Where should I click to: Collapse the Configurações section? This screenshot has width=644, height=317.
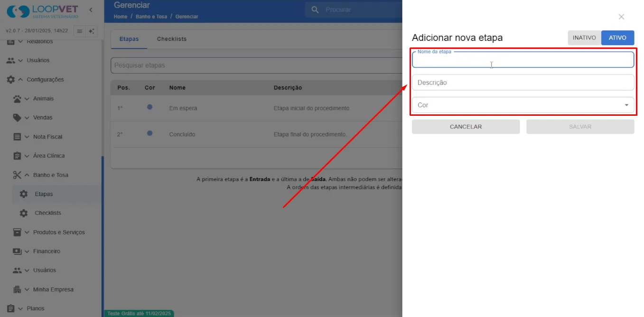point(20,80)
